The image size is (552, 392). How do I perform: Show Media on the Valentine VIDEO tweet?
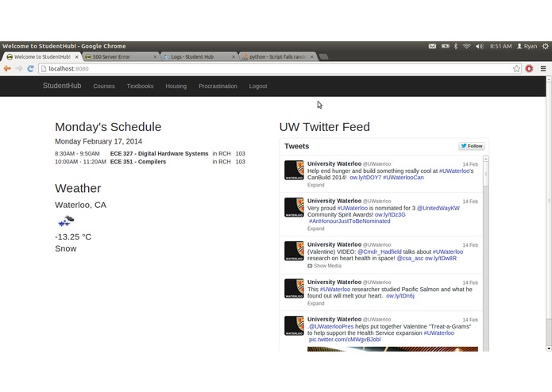pyautogui.click(x=324, y=266)
